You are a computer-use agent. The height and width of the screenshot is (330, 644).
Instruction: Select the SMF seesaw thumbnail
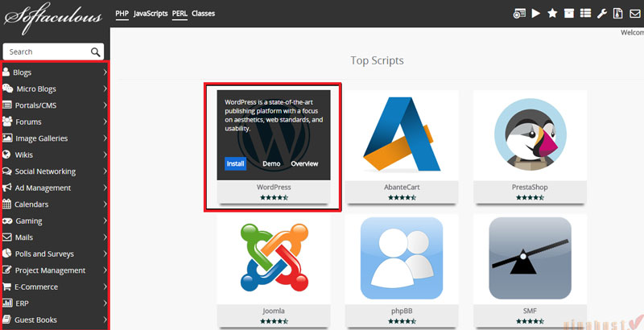click(530, 259)
